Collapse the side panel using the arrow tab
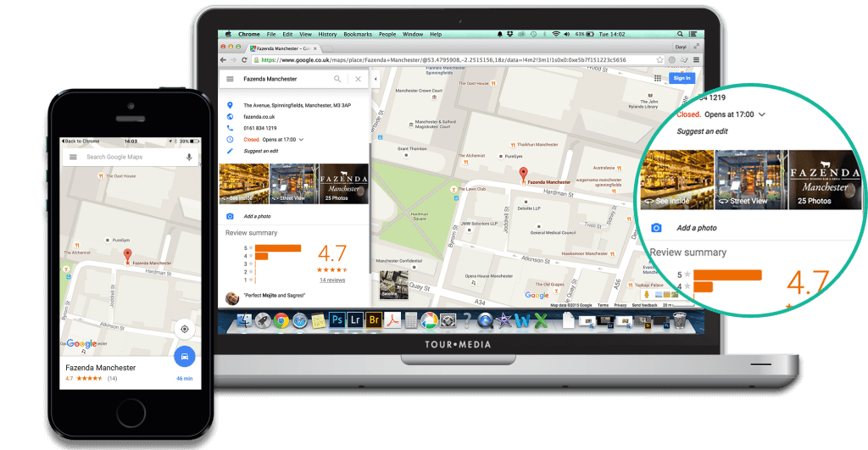 (x=376, y=79)
